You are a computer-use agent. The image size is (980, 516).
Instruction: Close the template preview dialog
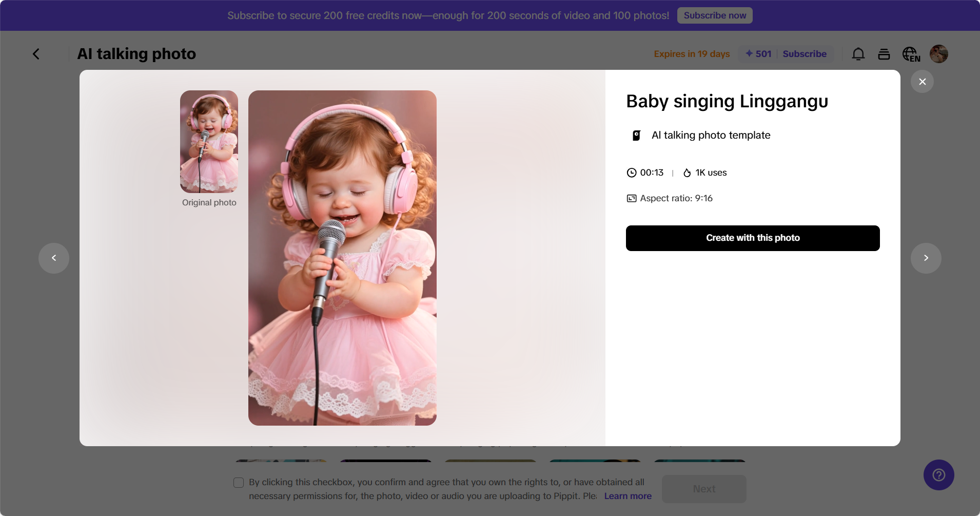[x=922, y=82]
